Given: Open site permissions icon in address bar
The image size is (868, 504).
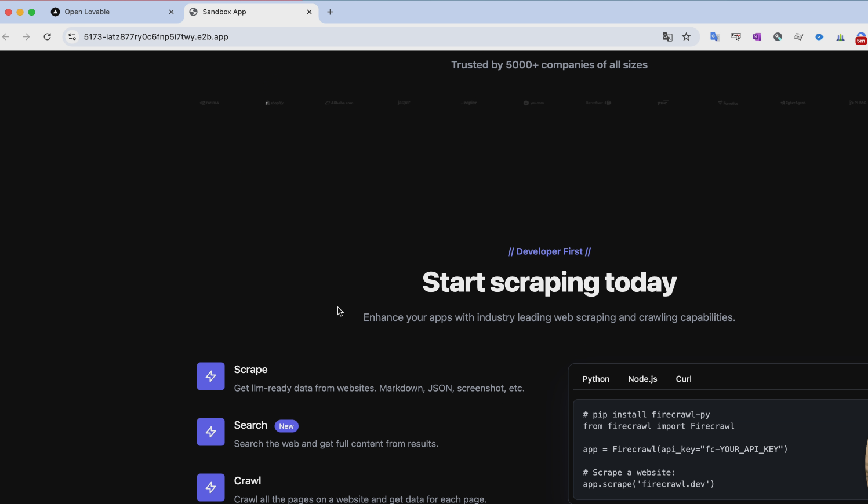Looking at the screenshot, I should (72, 36).
